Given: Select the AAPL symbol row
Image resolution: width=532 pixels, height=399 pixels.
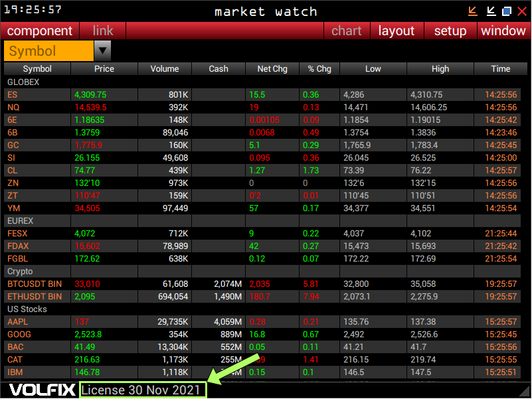Looking at the screenshot, I should click(19, 322).
